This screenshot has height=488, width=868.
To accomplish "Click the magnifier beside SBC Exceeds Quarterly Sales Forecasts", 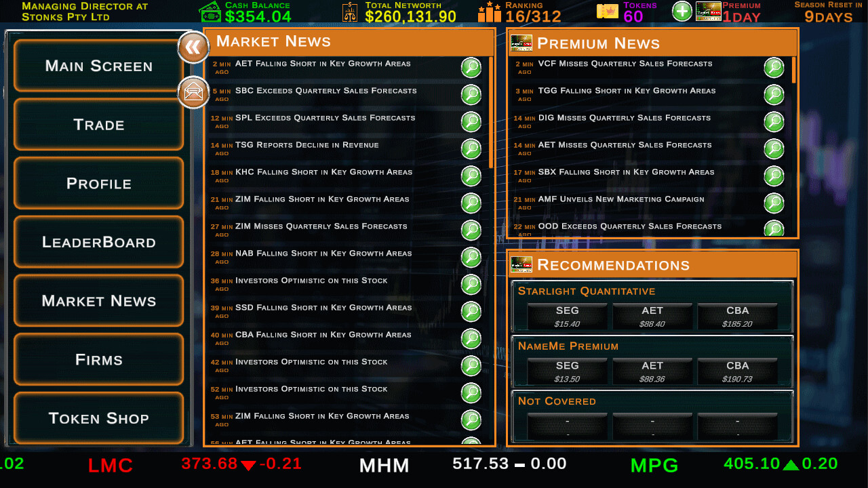I will (471, 94).
